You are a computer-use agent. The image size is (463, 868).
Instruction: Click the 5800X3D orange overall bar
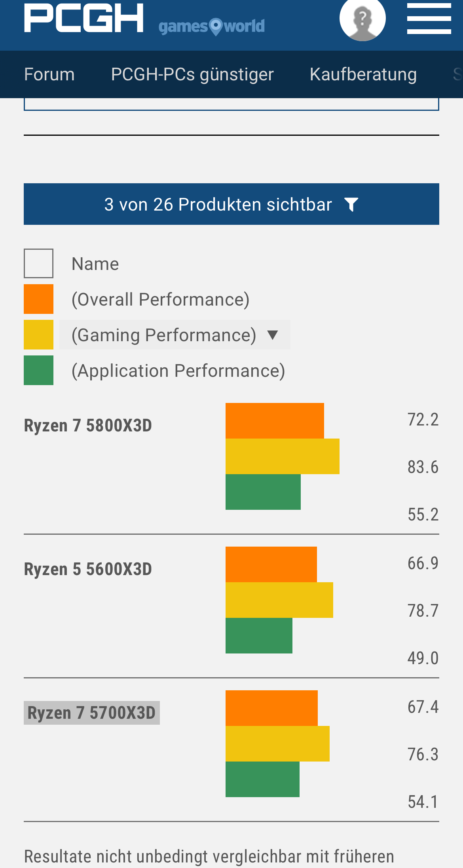275,421
